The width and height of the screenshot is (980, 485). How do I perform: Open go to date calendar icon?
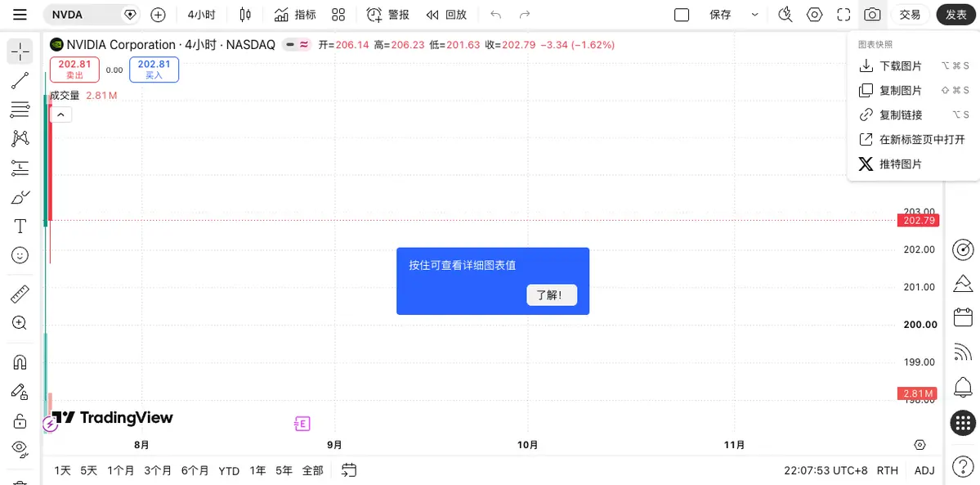(349, 470)
